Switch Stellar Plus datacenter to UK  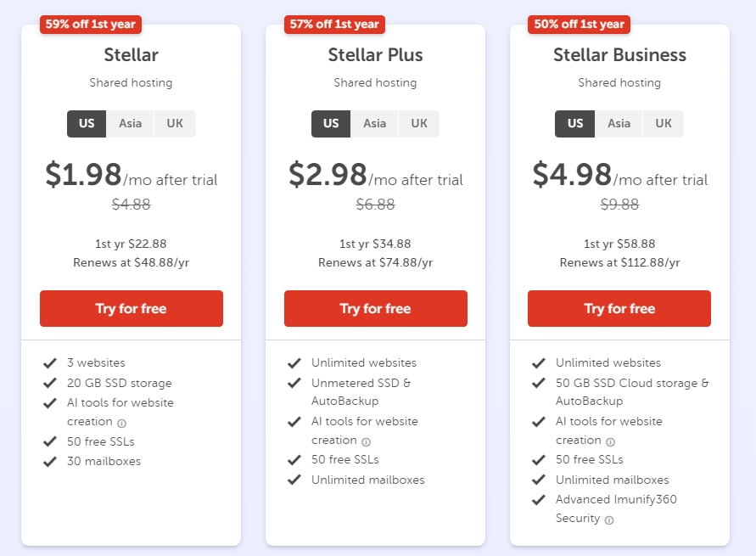point(419,123)
